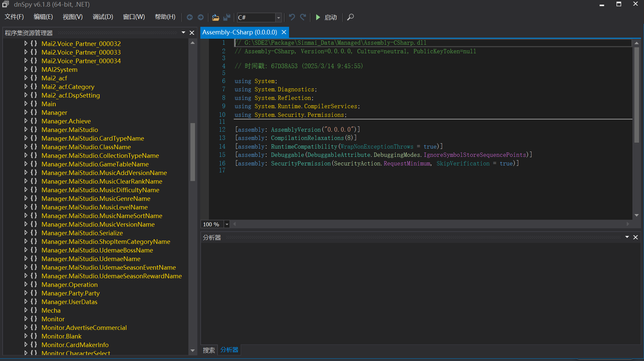Click the code editor vertical scrollbar thumb
This screenshot has height=361, width=644.
coord(636,95)
